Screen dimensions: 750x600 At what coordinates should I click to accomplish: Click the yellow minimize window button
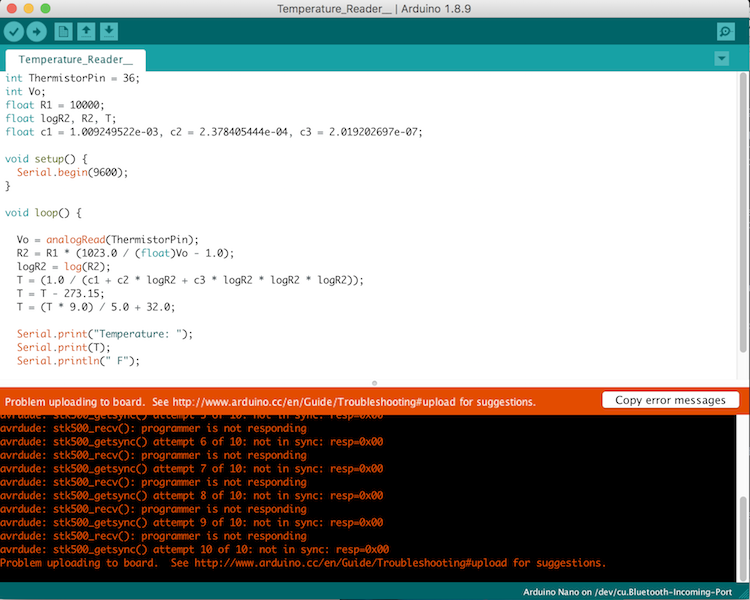pyautogui.click(x=28, y=8)
